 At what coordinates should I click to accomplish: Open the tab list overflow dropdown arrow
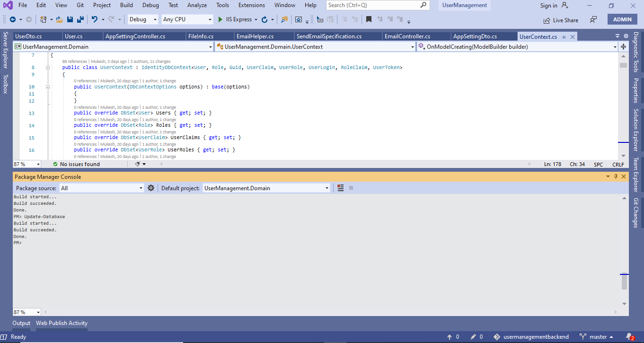(618, 36)
